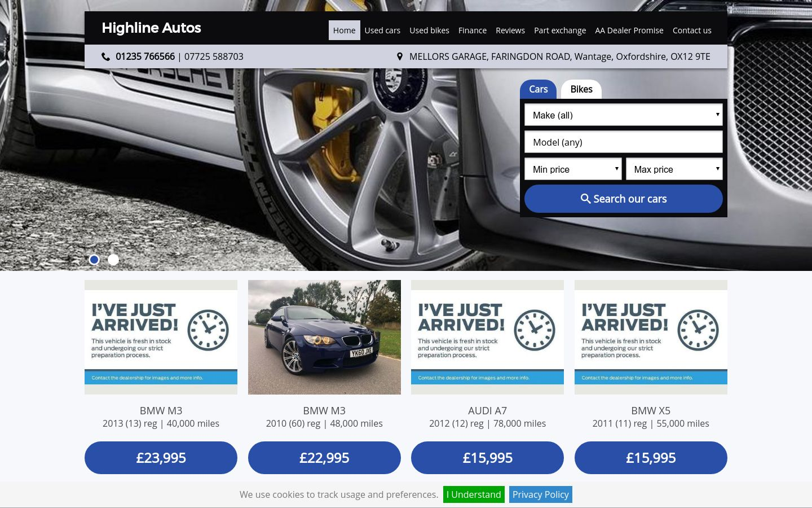Open the BMW X5 just-arrived placeholder image
The height and width of the screenshot is (508, 812).
651,337
